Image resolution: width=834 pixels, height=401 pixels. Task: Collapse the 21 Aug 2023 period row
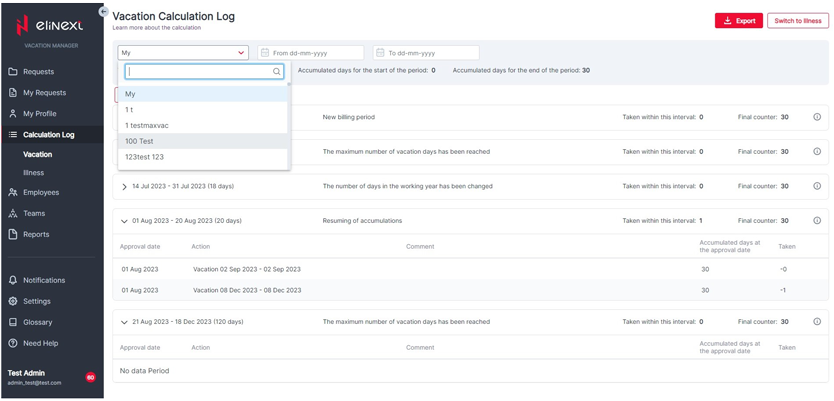[x=124, y=322]
